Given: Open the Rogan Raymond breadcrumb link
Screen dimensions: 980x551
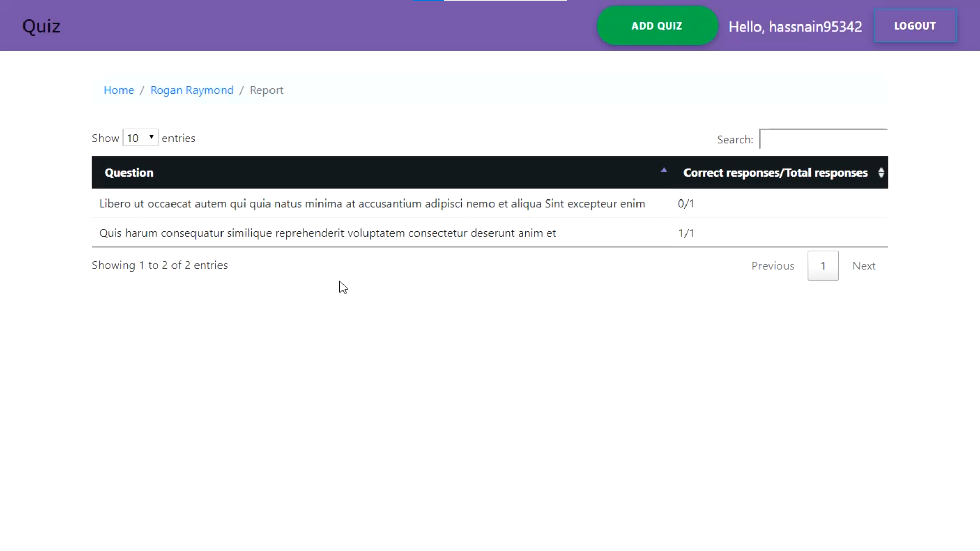Looking at the screenshot, I should click(191, 90).
